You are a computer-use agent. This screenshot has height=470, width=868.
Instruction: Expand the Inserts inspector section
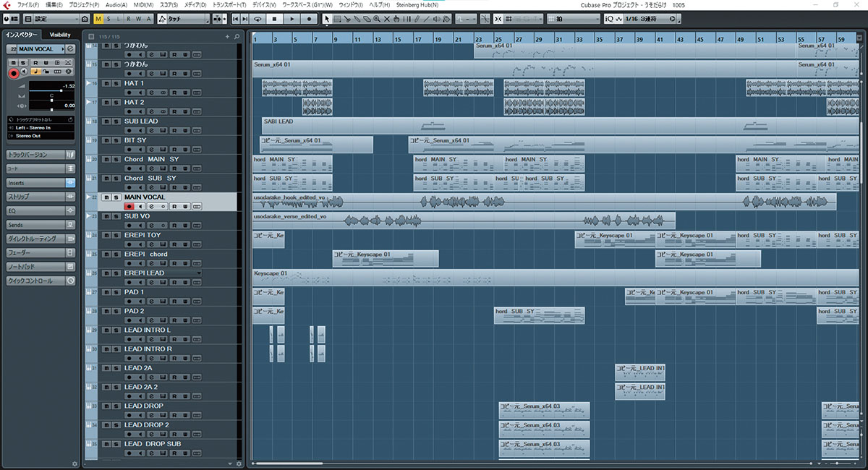41,183
